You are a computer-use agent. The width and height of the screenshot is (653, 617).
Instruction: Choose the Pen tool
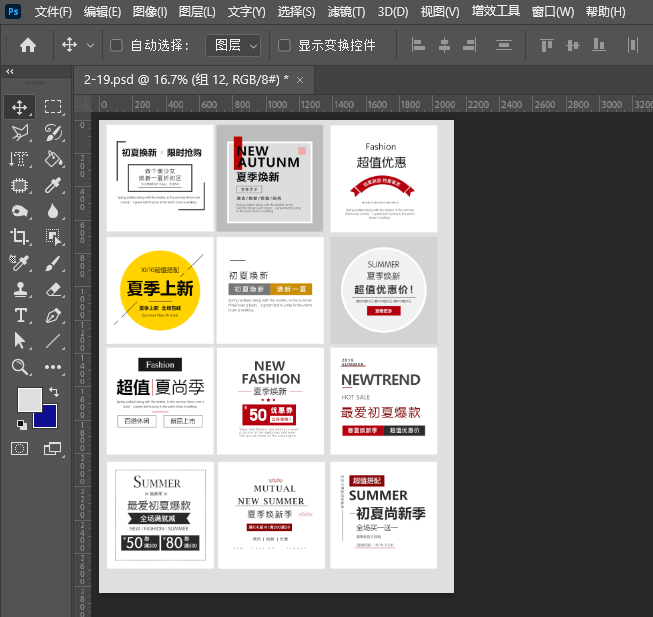[54, 315]
